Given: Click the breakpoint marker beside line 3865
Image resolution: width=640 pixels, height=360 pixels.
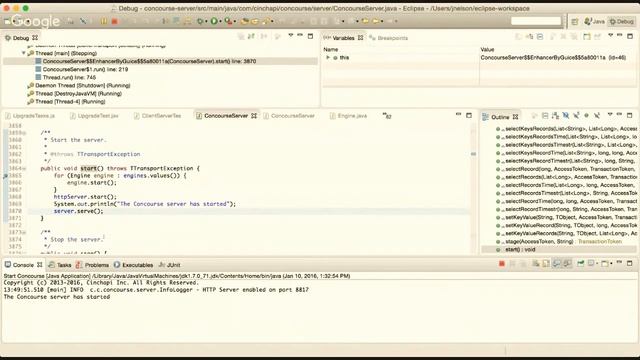Looking at the screenshot, I should (5, 176).
